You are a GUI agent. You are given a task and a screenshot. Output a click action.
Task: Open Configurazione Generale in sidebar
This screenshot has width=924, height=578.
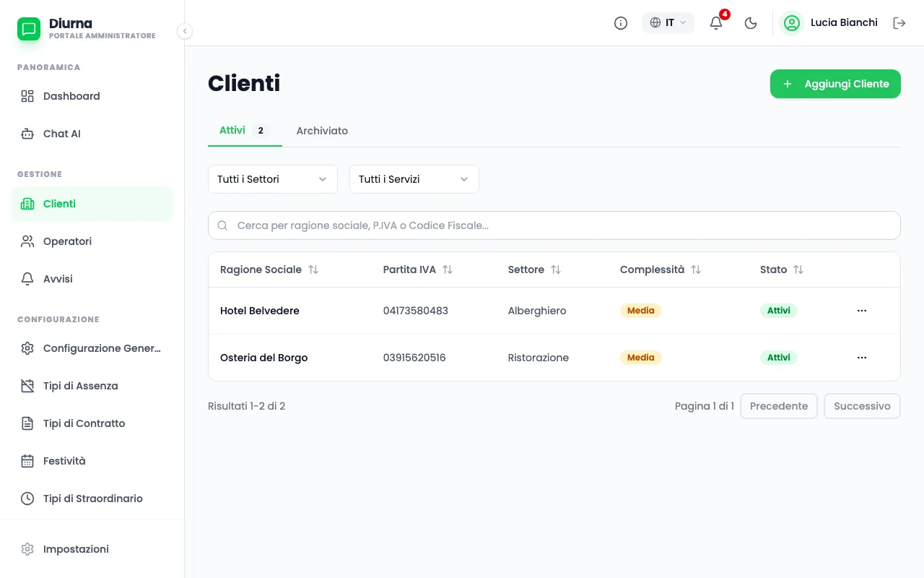tap(92, 348)
